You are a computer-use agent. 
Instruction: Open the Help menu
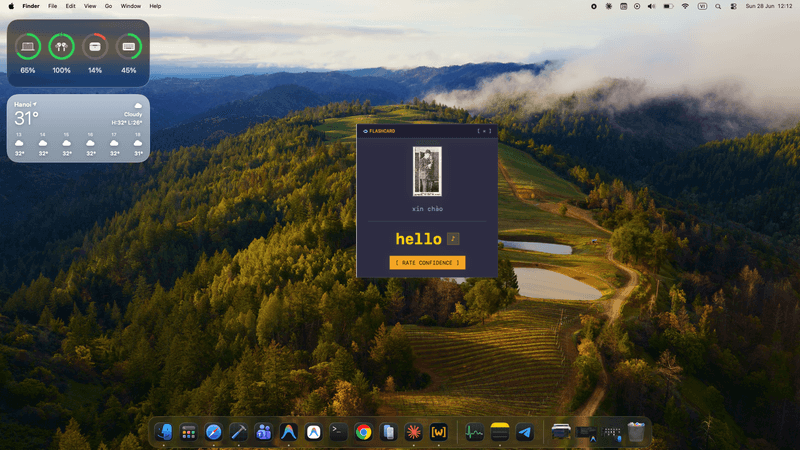155,6
